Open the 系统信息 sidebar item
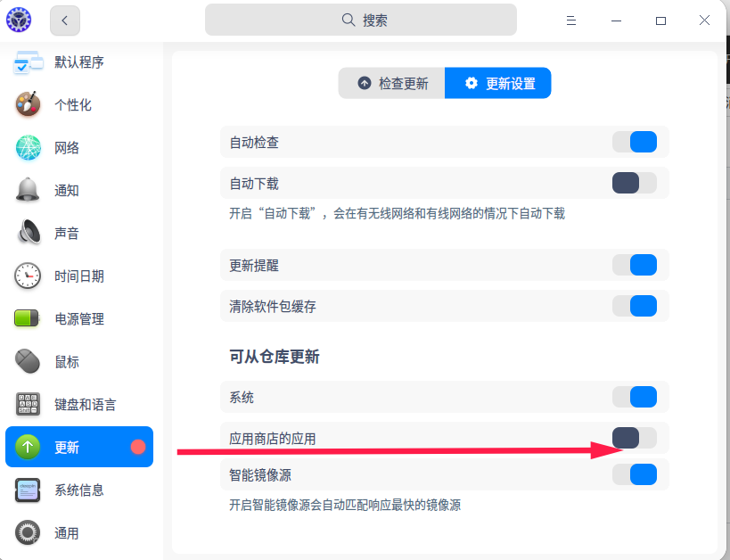The width and height of the screenshot is (730, 560). 78,490
